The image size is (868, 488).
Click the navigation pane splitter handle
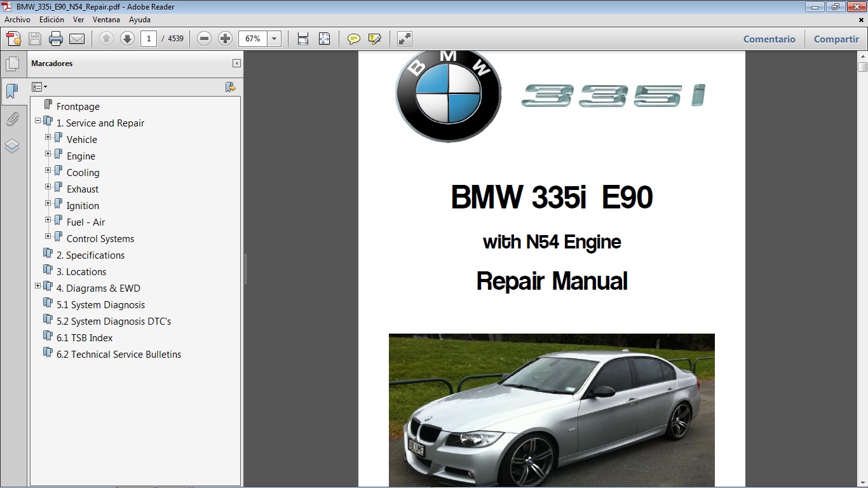click(245, 269)
